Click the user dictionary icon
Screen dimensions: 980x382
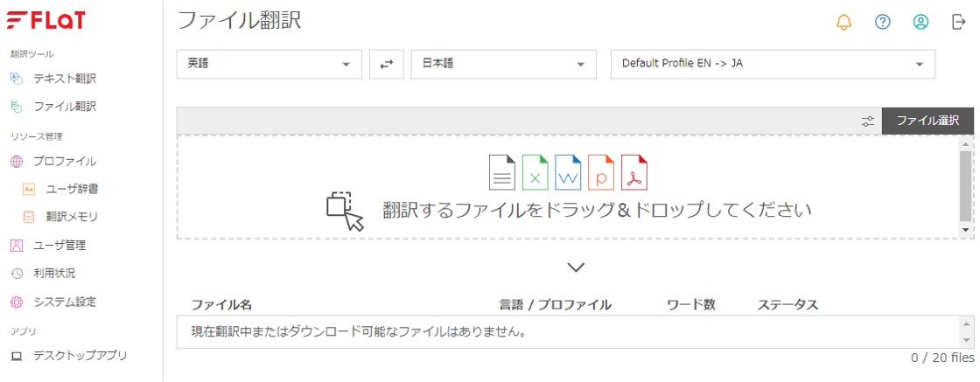pyautogui.click(x=29, y=189)
